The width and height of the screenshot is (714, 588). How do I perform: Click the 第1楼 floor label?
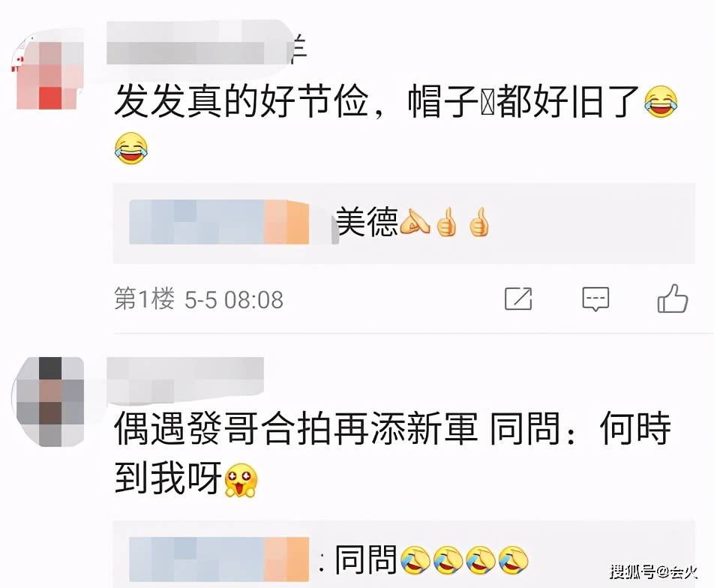tap(144, 299)
